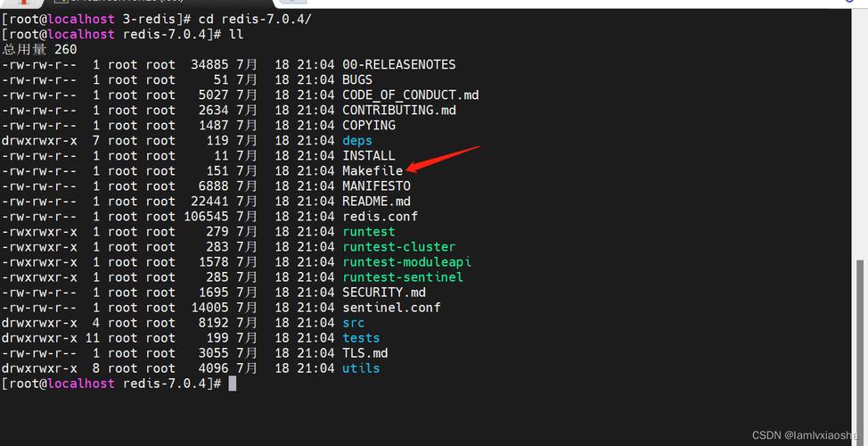Screen dimensions: 868x446
Task: Click the runtest-cluster executable name
Action: pyautogui.click(x=398, y=247)
